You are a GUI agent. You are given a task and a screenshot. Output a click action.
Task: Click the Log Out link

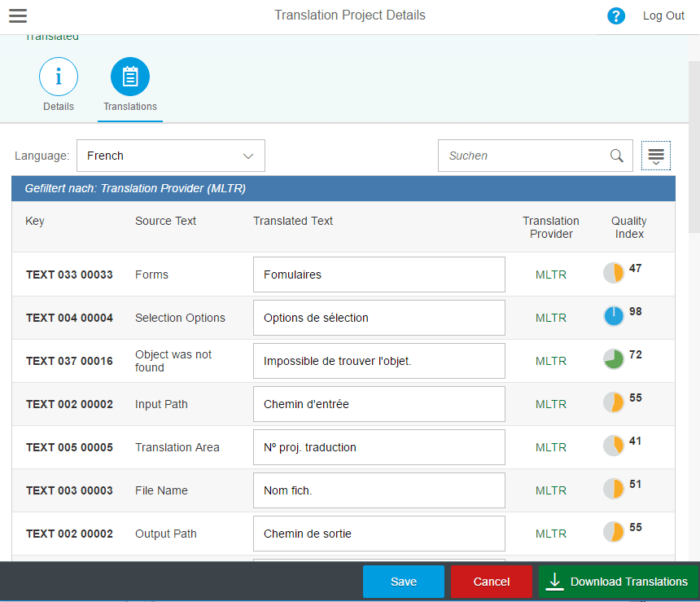(663, 15)
